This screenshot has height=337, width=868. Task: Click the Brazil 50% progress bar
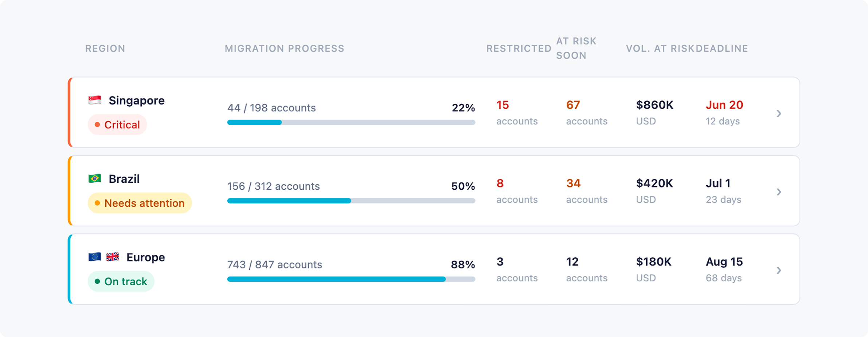351,201
